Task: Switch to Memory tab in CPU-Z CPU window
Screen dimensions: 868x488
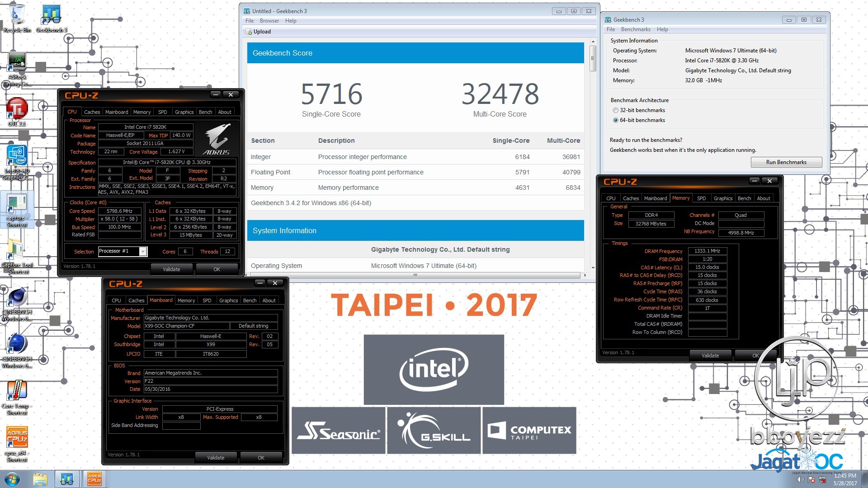Action: [x=142, y=112]
